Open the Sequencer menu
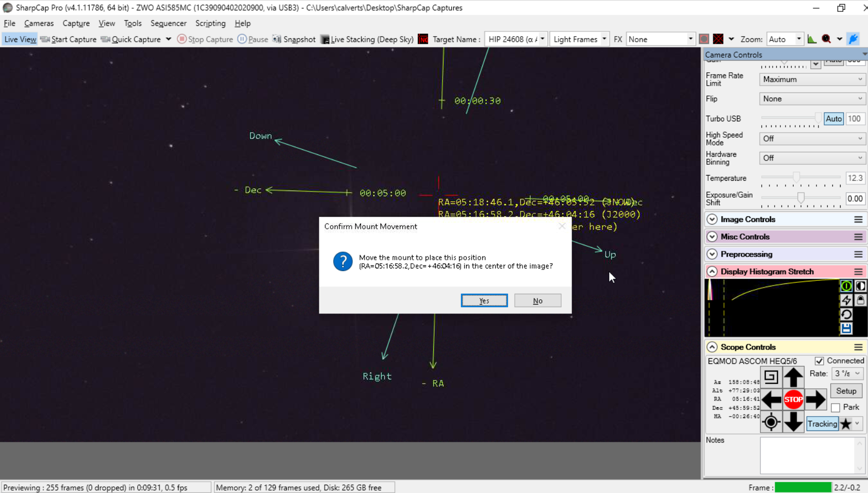 point(168,23)
